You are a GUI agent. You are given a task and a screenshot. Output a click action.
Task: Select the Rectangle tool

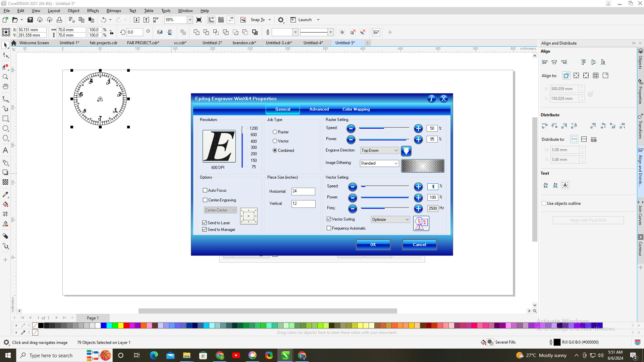(x=5, y=119)
